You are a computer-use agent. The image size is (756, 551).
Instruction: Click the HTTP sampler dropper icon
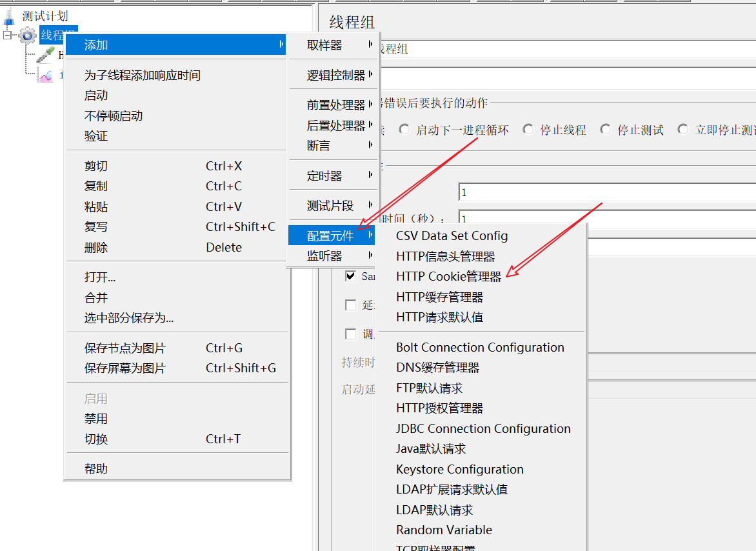46,55
